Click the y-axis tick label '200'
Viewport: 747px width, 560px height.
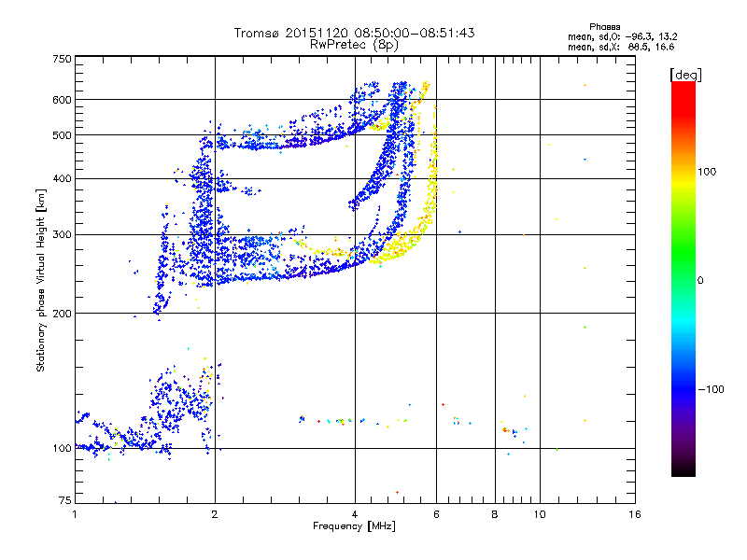(x=62, y=314)
